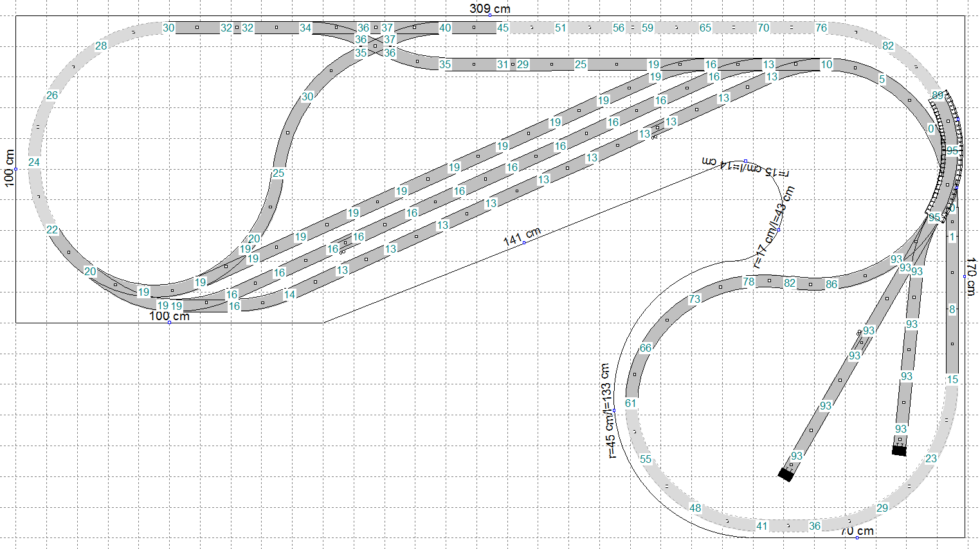
Task: Select the 309 cm width dimension label
Action: point(489,8)
